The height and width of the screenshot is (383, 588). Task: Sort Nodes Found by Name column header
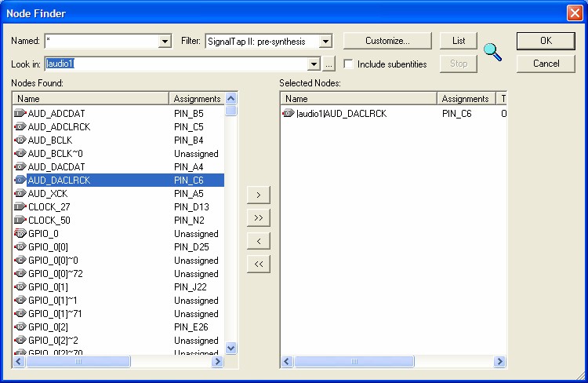[x=90, y=99]
